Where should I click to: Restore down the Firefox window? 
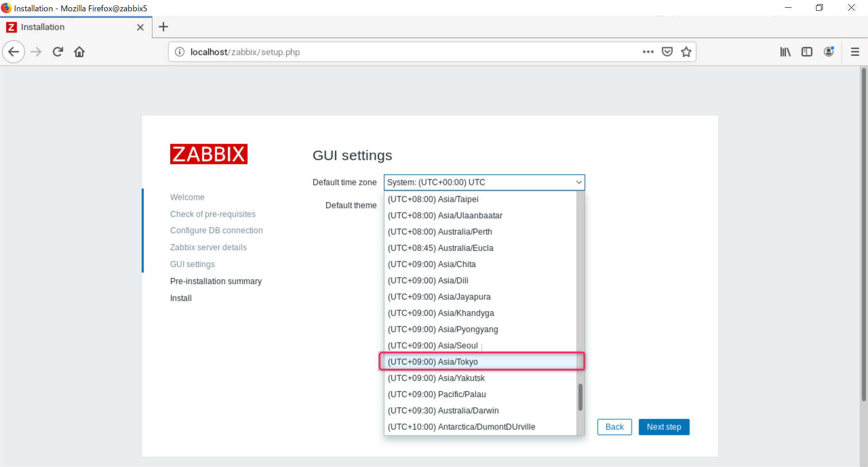[819, 8]
